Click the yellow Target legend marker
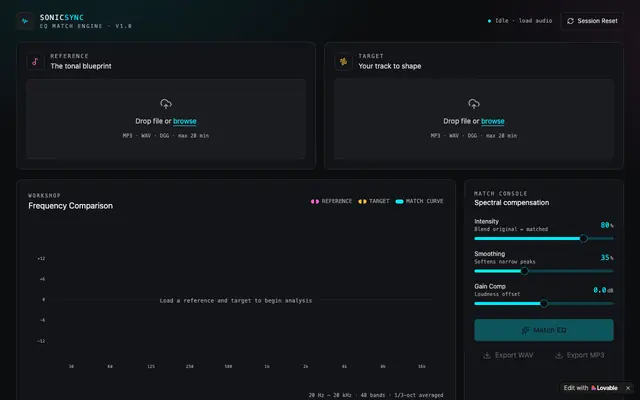This screenshot has width=640, height=400. [362, 201]
